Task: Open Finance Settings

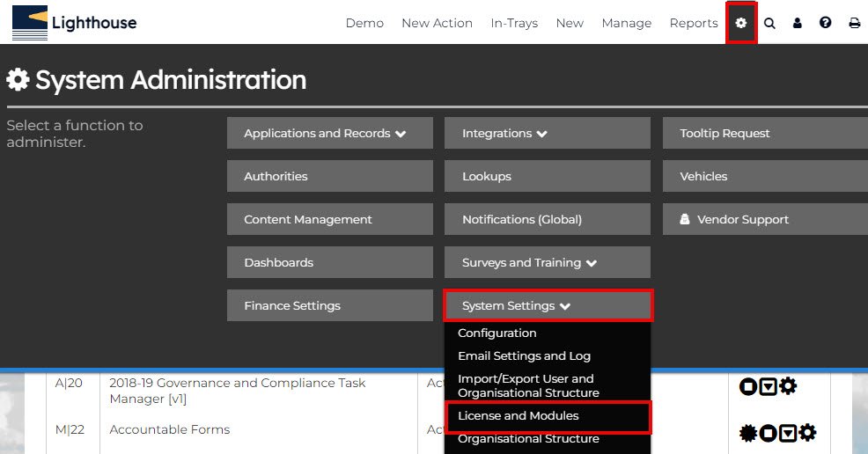Action: click(x=329, y=306)
